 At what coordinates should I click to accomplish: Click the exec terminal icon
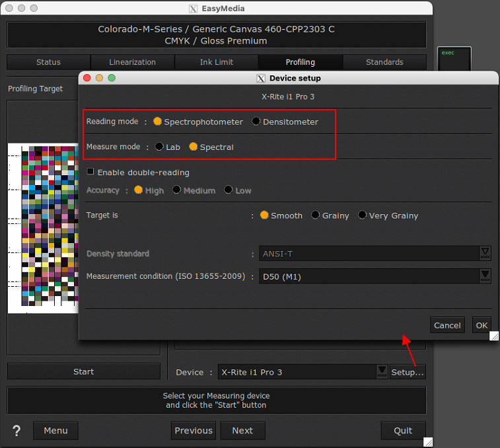pos(454,59)
